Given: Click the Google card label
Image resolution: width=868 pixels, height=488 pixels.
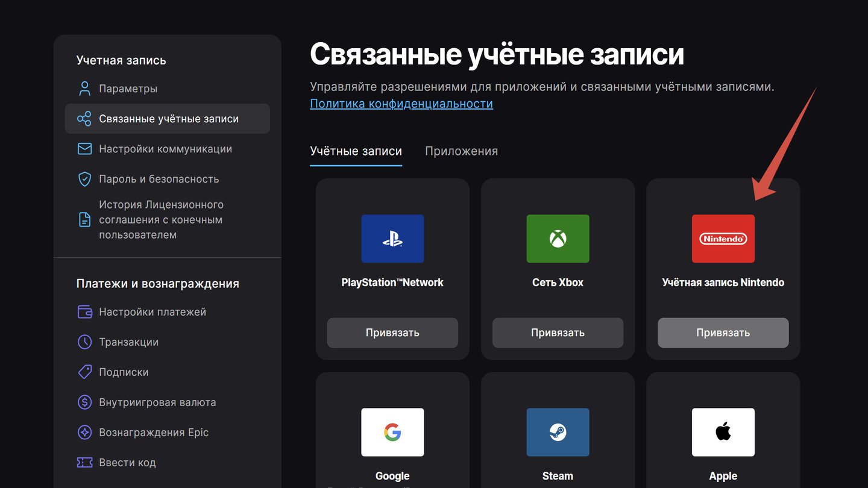Looking at the screenshot, I should (x=392, y=476).
